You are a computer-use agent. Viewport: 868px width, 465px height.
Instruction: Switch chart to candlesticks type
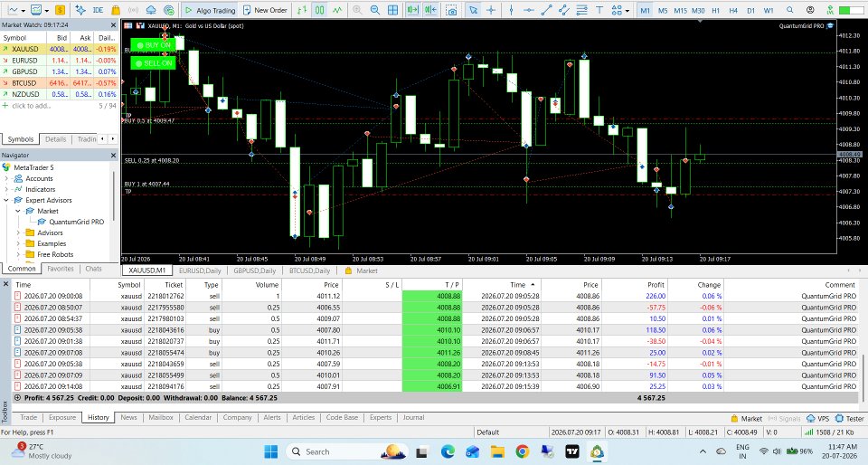[x=319, y=10]
